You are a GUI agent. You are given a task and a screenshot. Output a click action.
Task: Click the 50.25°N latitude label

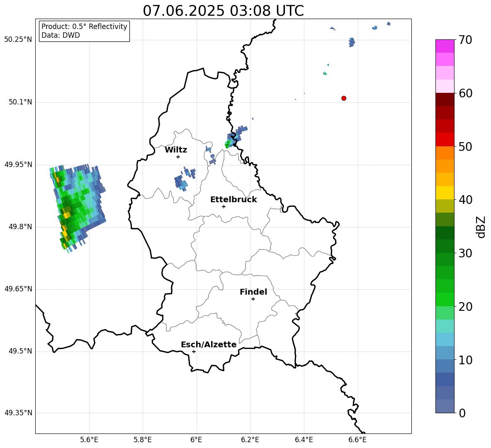tap(18, 40)
